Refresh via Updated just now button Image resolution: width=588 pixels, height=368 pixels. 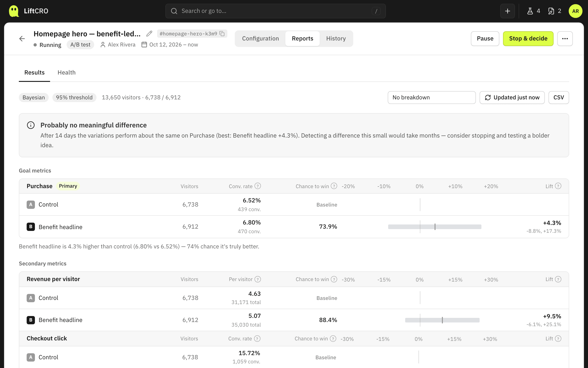(512, 98)
